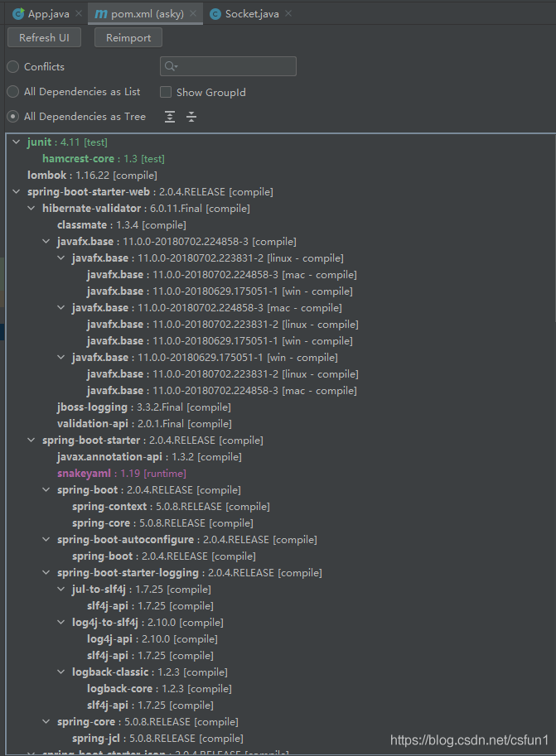
Task: Click the Refresh UI button
Action: pyautogui.click(x=44, y=37)
